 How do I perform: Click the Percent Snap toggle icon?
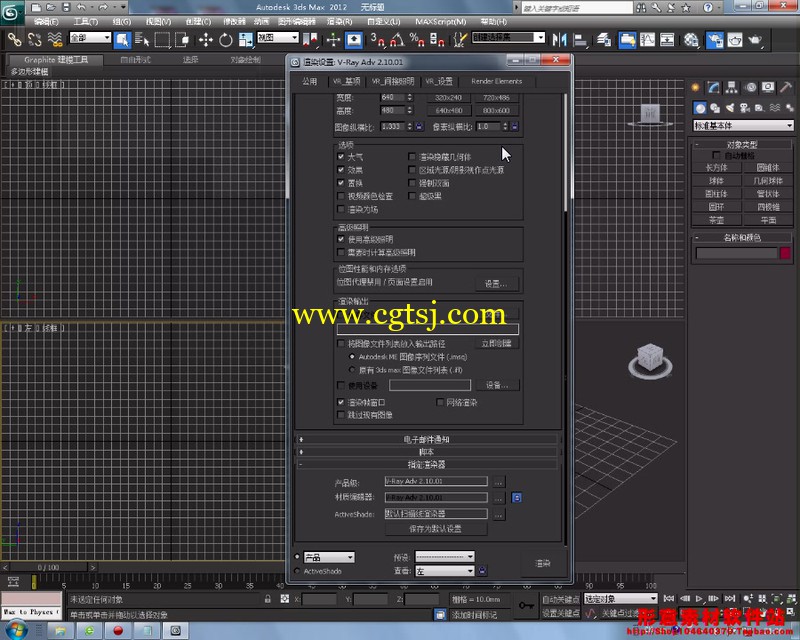[417, 39]
